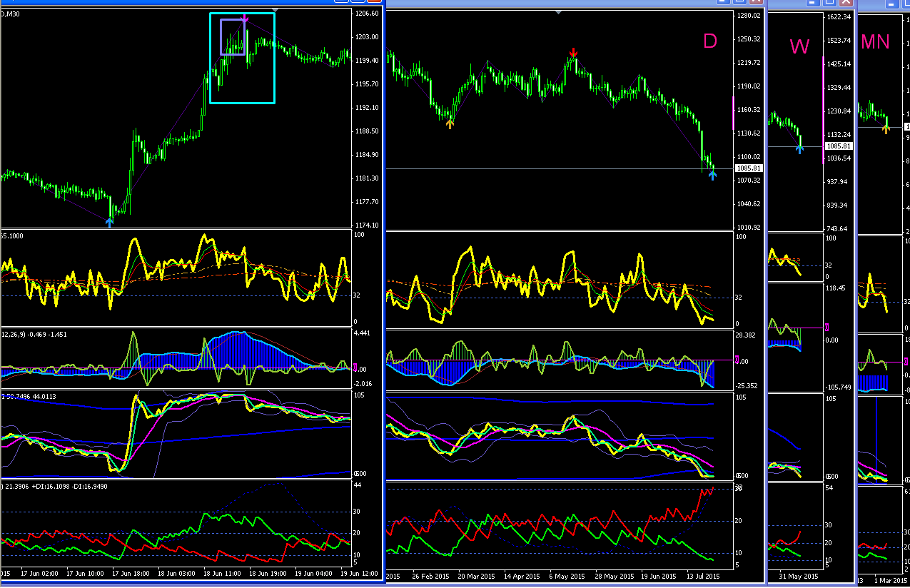Click the '50.7496 44.0113' indicator label
The width and height of the screenshot is (910, 588).
coord(30,396)
